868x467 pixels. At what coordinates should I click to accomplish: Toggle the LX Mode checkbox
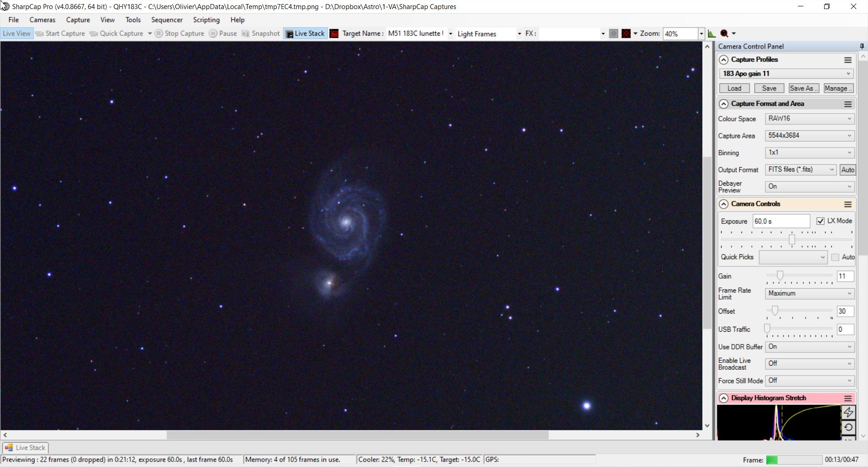820,221
